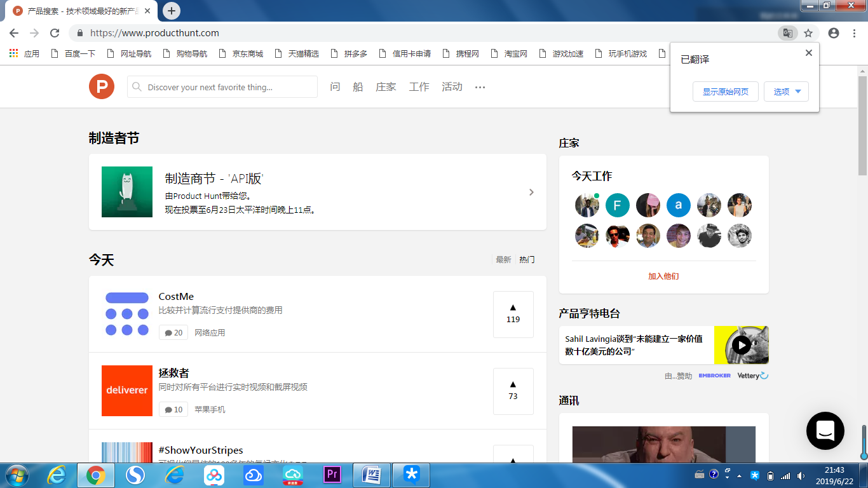Viewport: 868px width, 488px height.
Task: Open Microsoft Word from taskbar
Action: point(372,475)
